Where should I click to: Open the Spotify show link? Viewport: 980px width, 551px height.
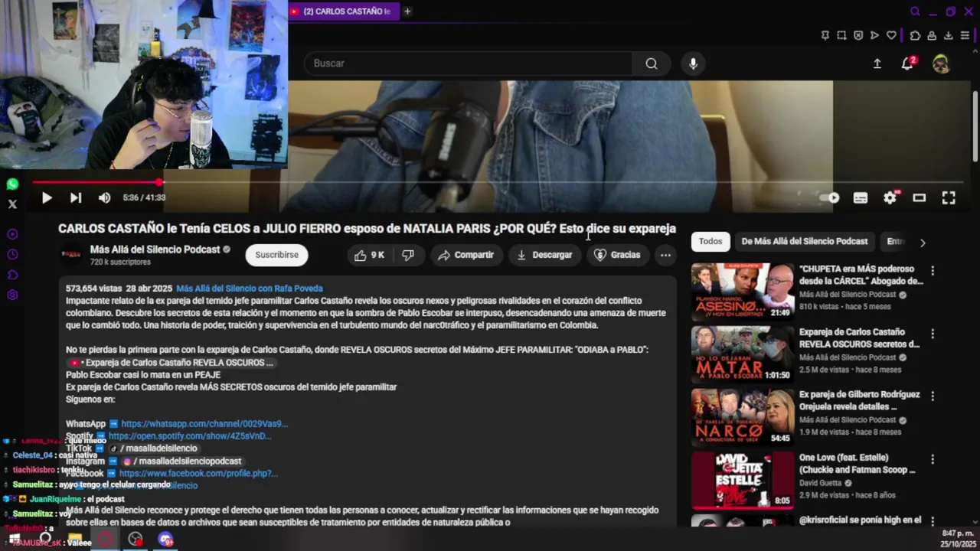pyautogui.click(x=190, y=436)
